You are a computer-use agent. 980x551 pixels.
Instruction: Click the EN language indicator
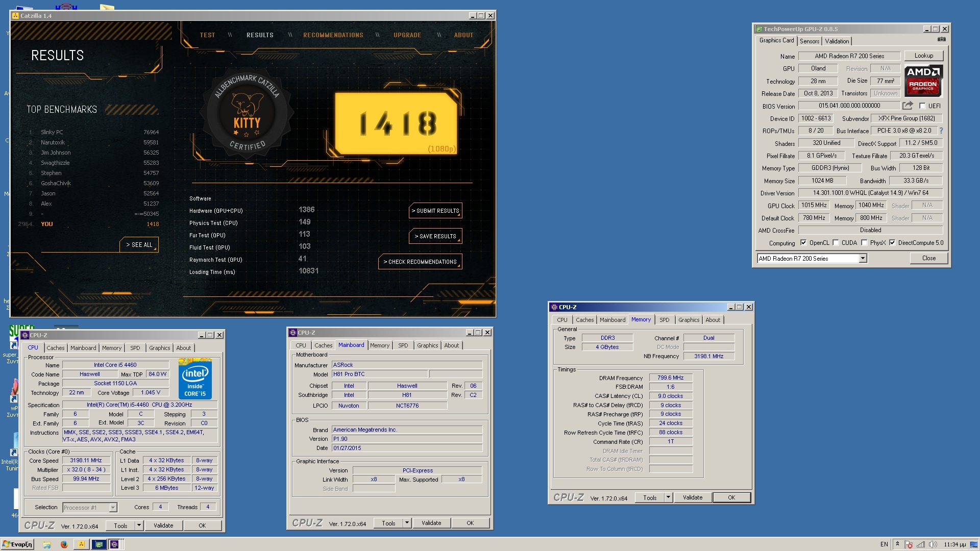click(x=884, y=544)
